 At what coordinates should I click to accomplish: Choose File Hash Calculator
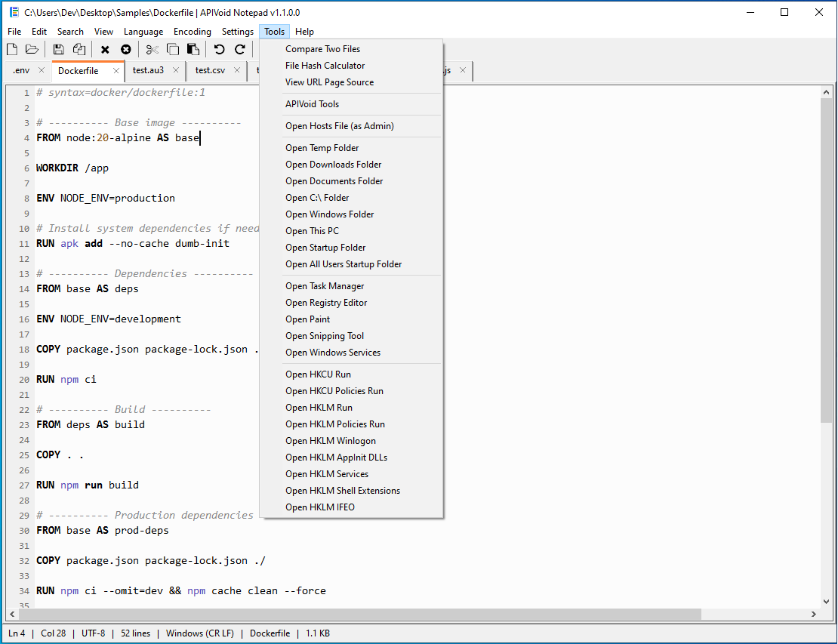coord(351,65)
